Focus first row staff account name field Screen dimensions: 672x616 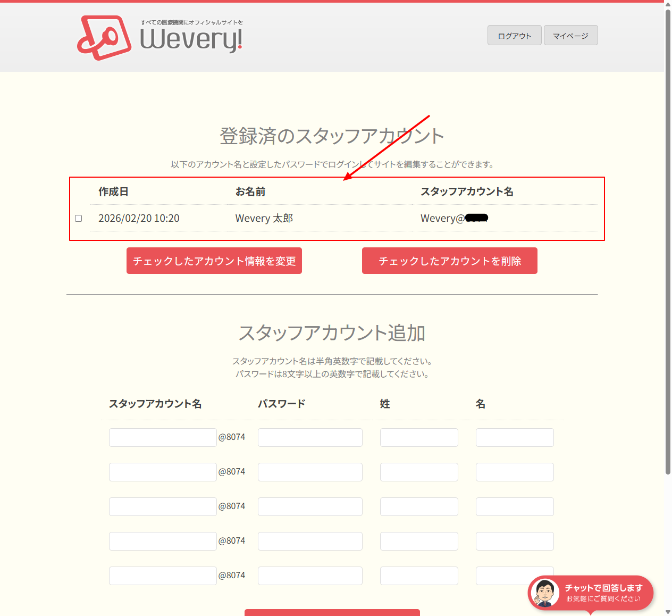coord(163,437)
